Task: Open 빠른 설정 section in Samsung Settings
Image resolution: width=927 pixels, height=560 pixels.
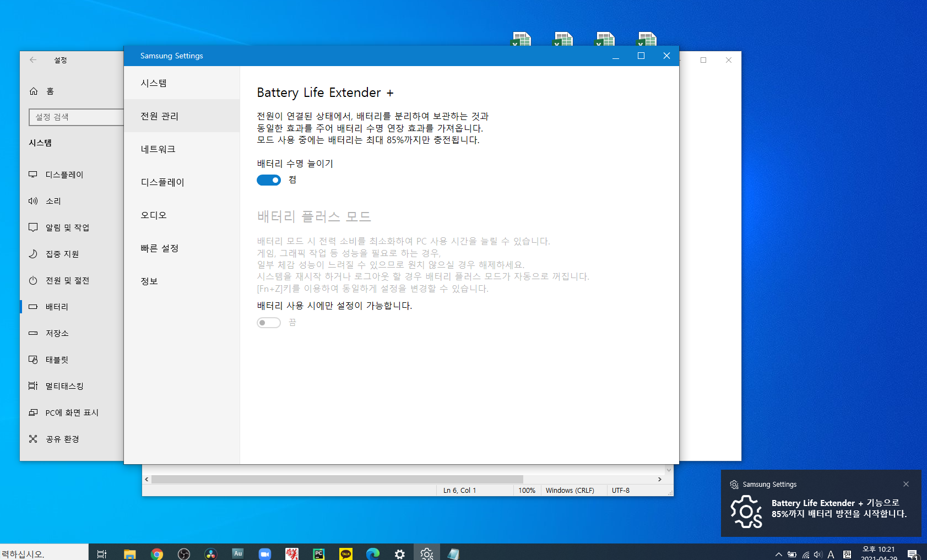Action: pos(182,248)
